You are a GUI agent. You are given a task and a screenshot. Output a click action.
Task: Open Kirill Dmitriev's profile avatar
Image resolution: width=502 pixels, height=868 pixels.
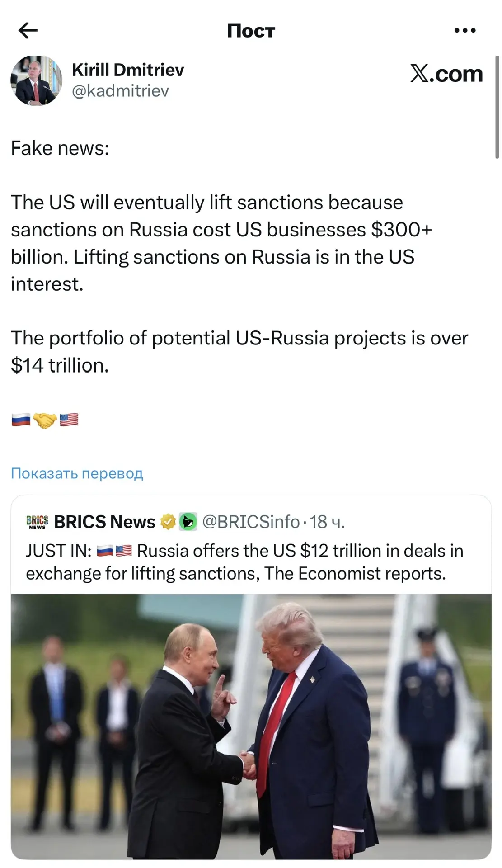[x=36, y=81]
